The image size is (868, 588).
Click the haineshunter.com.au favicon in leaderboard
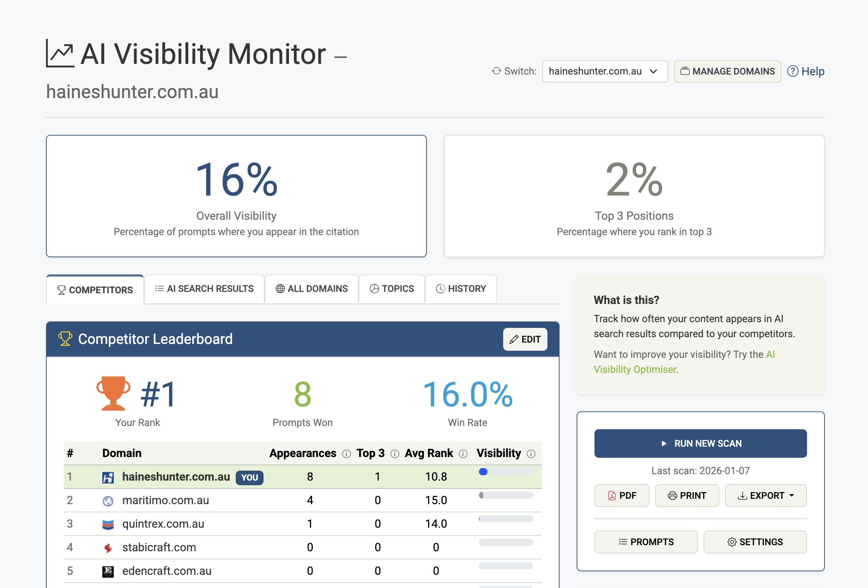click(108, 477)
